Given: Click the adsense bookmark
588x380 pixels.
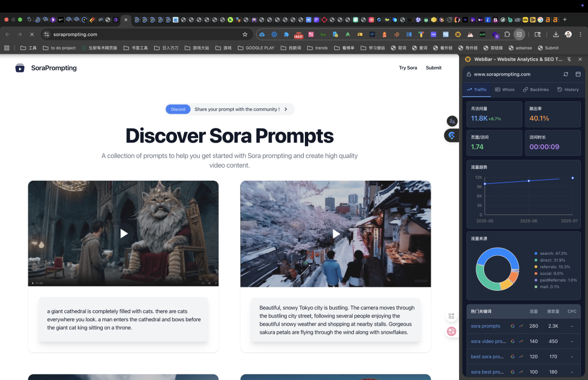Looking at the screenshot, I should point(520,48).
